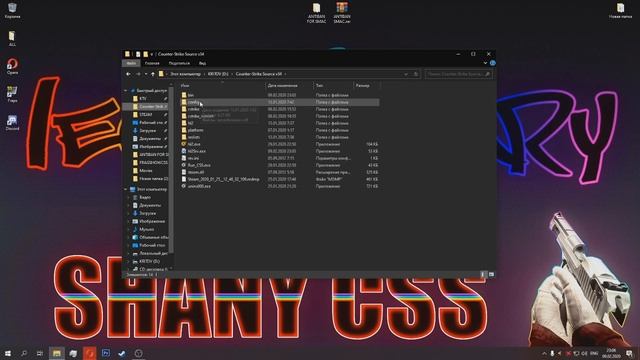Open the Поделиться ribbon tab
The image size is (640, 360).
pyautogui.click(x=179, y=63)
